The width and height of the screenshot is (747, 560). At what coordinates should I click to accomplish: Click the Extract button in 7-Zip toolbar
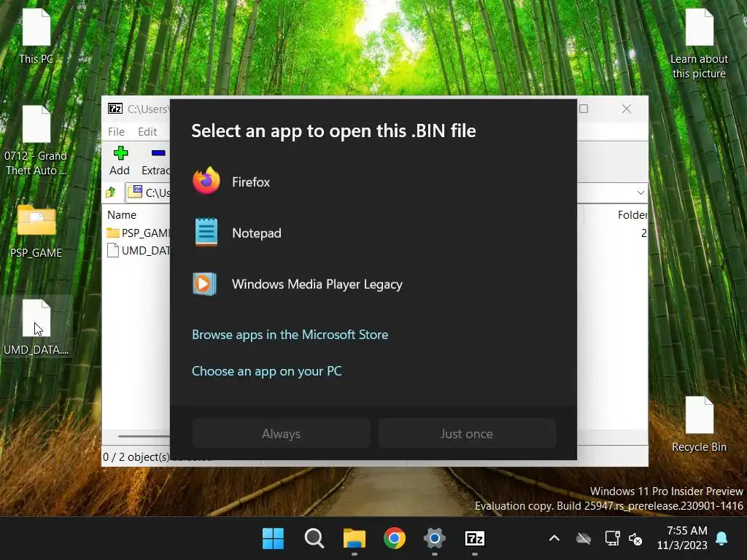[x=155, y=161]
